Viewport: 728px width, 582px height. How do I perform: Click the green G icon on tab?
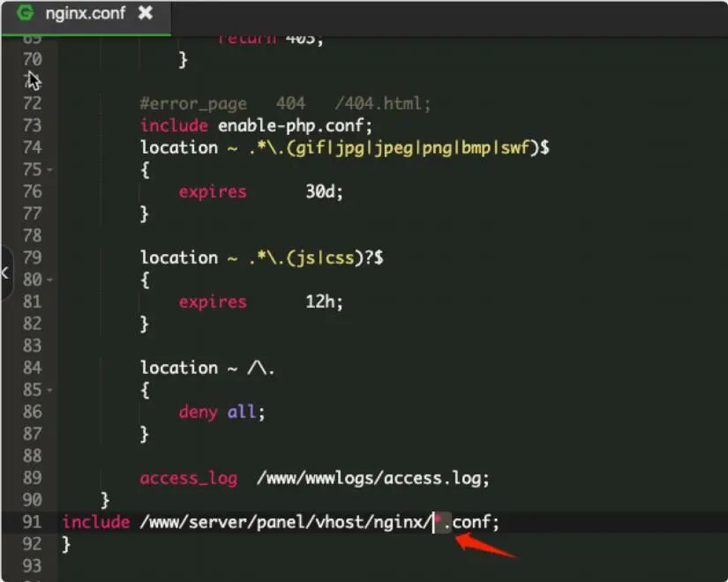click(25, 13)
